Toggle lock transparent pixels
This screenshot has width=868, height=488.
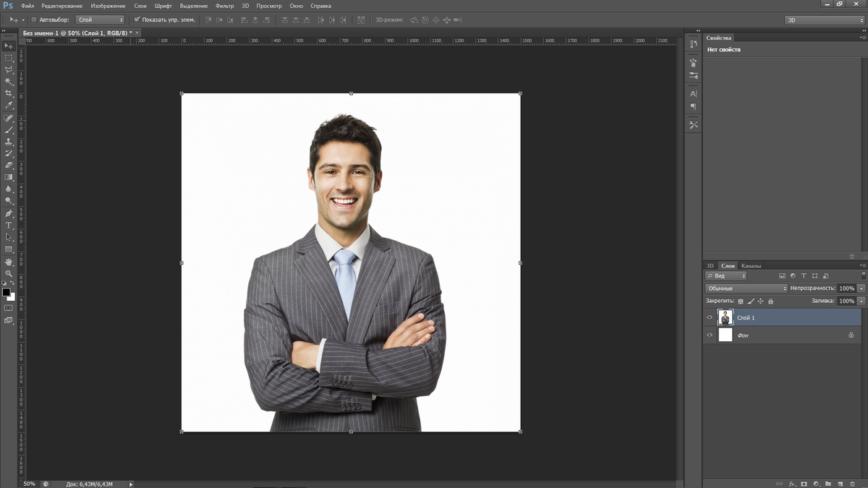click(741, 301)
